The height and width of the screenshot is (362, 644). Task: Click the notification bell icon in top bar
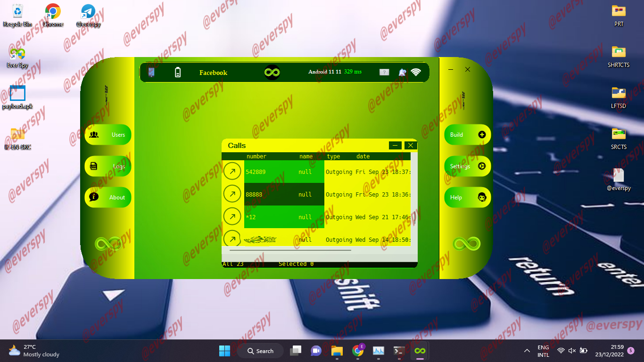pyautogui.click(x=402, y=72)
